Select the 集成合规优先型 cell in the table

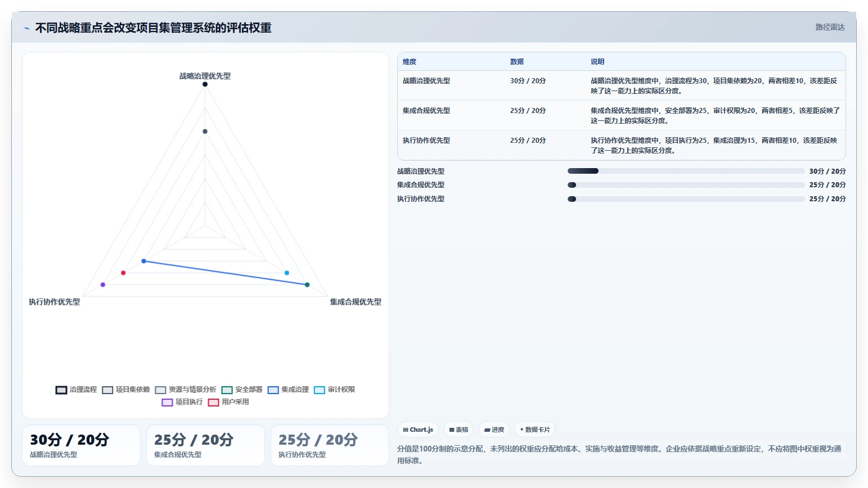click(x=426, y=111)
